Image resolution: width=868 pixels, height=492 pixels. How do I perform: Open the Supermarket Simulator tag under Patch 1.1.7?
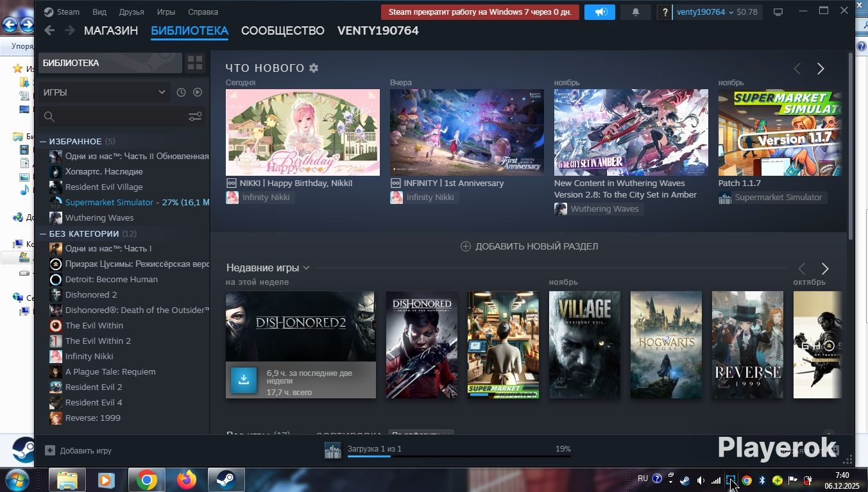(x=772, y=198)
